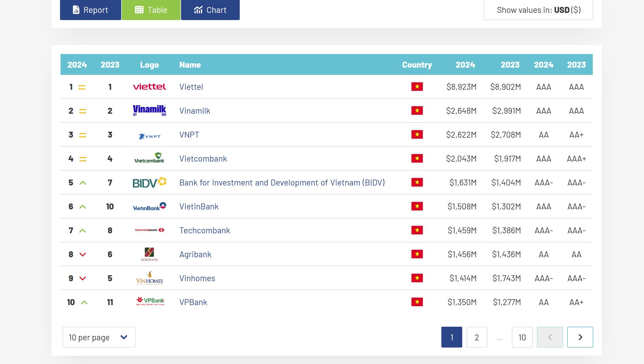Click the next page arrow button
644x364 pixels.
[x=580, y=337]
